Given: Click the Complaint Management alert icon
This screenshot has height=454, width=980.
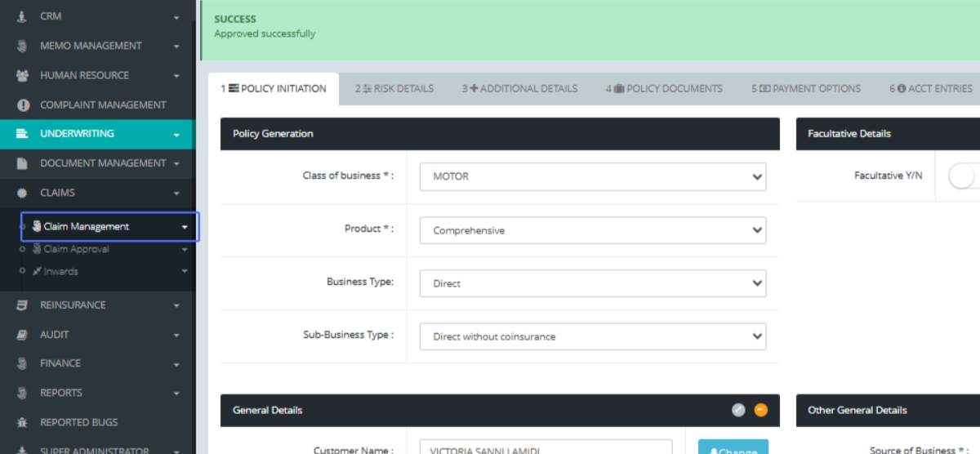Looking at the screenshot, I should [22, 105].
